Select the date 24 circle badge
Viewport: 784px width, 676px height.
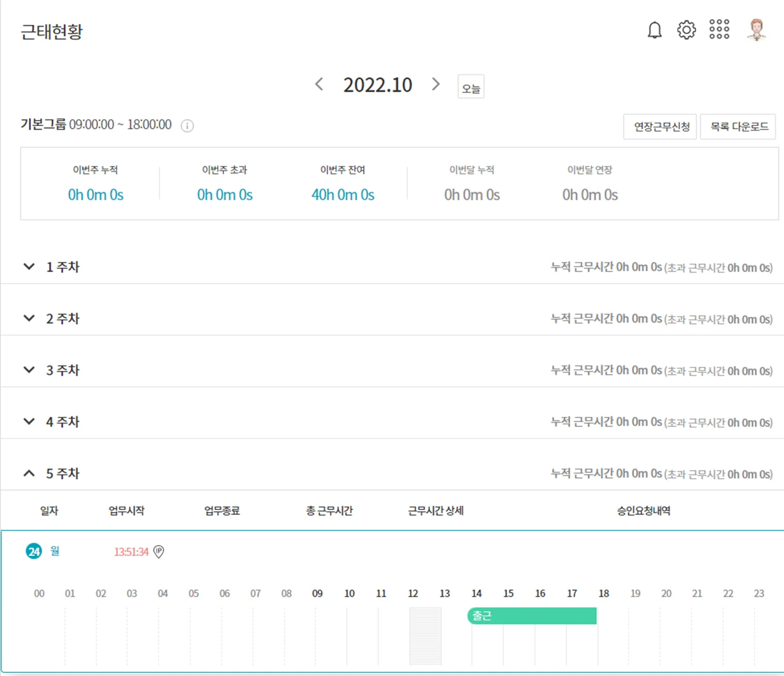coord(34,552)
